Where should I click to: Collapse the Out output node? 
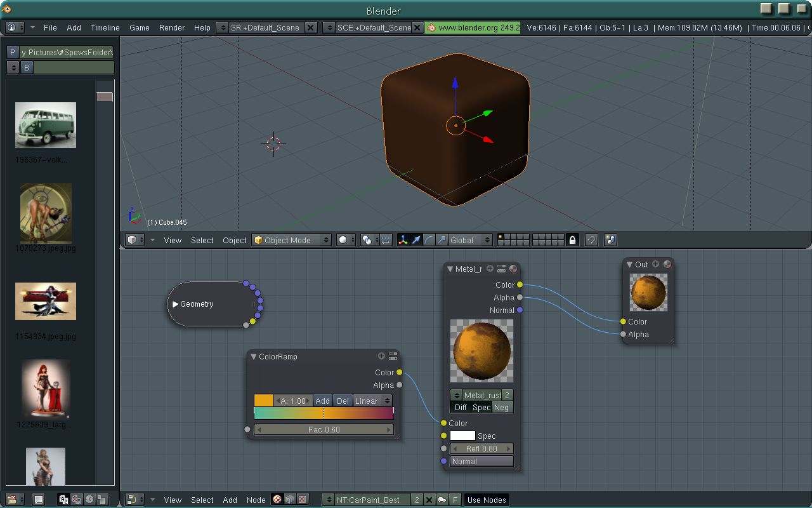[x=630, y=265]
